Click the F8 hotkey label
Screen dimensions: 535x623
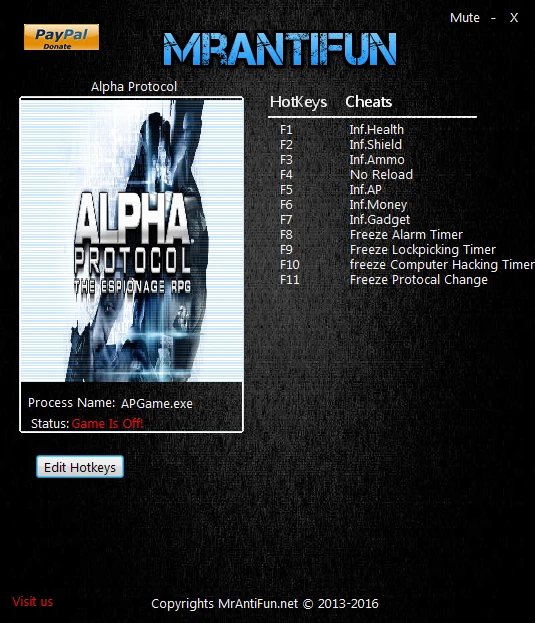pos(286,235)
